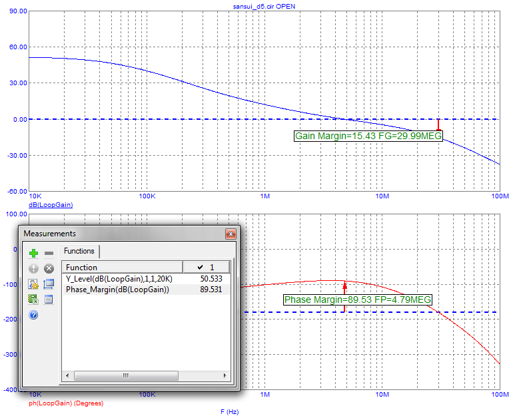Viewport: 515px width, 420px height.
Task: Click the green plus add-function icon
Action: [x=33, y=254]
